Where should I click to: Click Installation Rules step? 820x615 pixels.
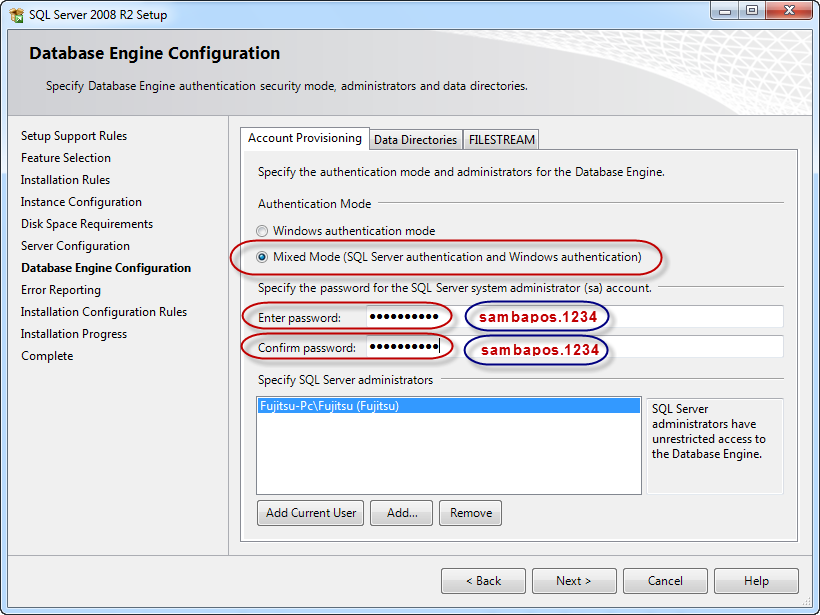[x=65, y=180]
